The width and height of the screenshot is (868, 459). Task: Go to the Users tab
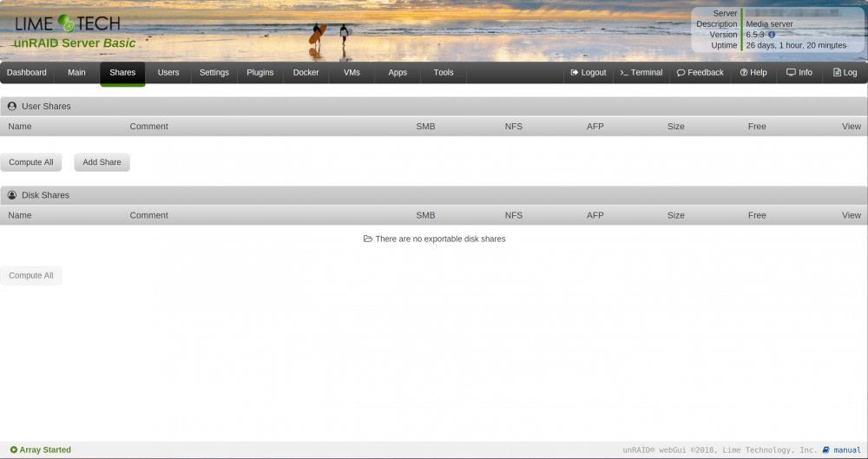(x=168, y=73)
